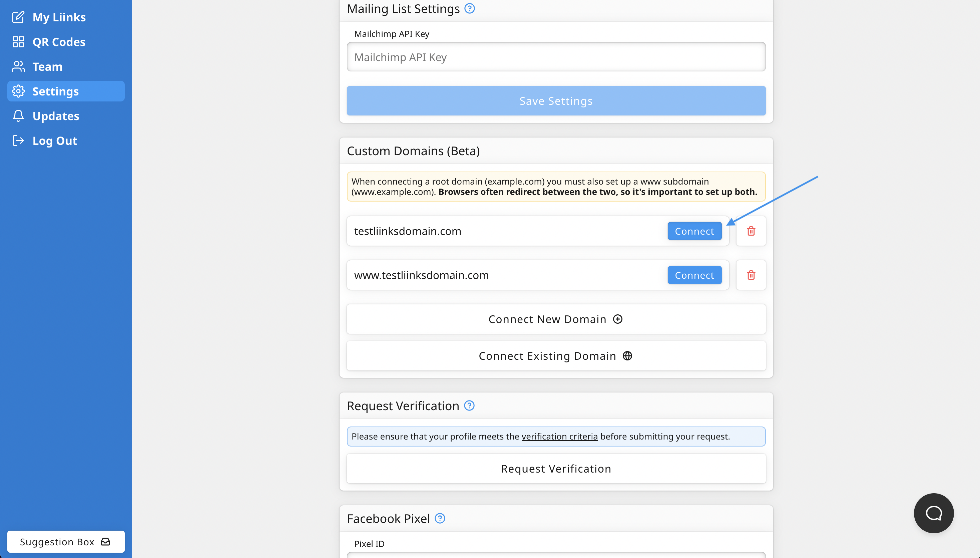Image resolution: width=980 pixels, height=558 pixels.
Task: Click the Updates bell icon
Action: (x=18, y=116)
